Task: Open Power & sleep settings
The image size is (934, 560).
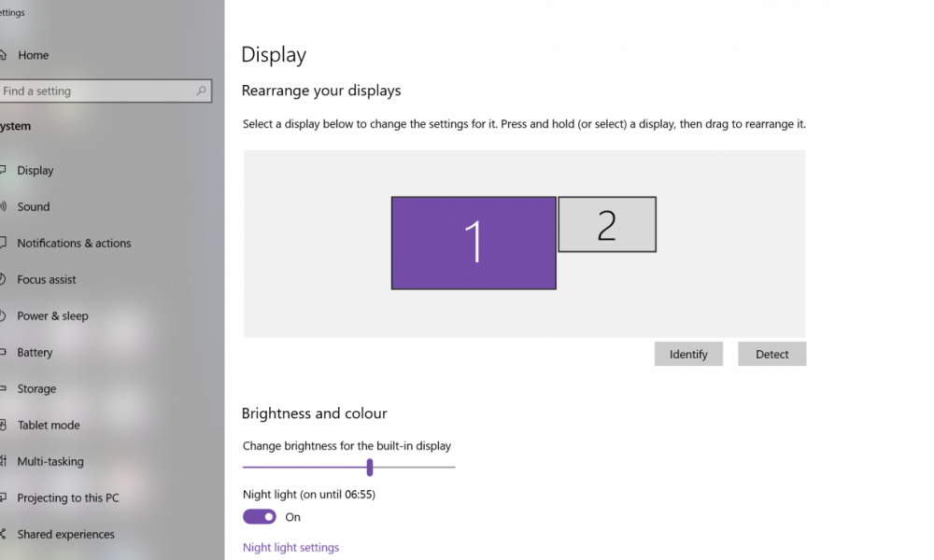Action: (52, 316)
